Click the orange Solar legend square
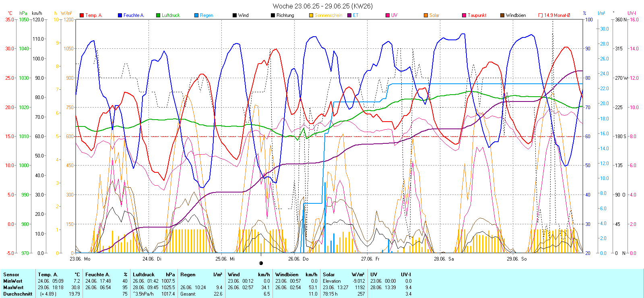This screenshot has width=644, height=298. [426, 15]
